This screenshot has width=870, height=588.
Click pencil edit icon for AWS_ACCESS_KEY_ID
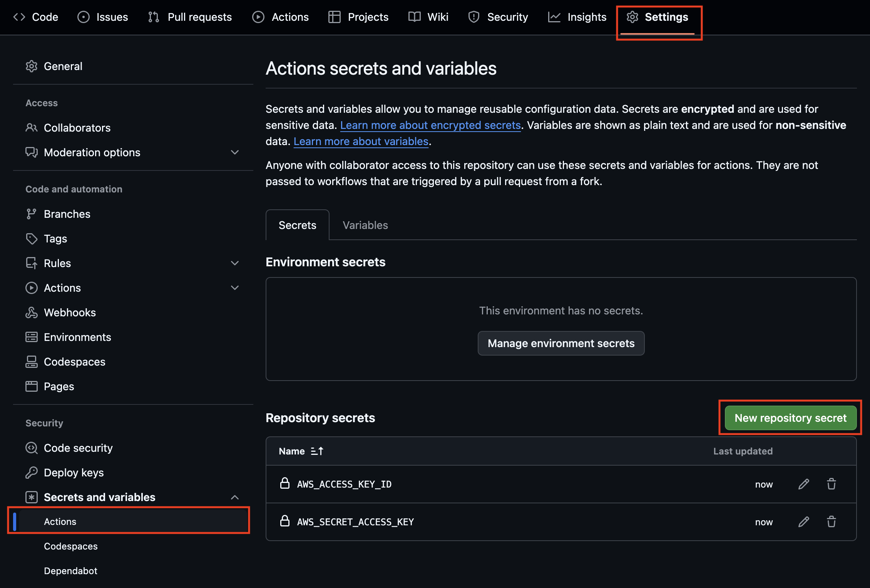pyautogui.click(x=803, y=484)
